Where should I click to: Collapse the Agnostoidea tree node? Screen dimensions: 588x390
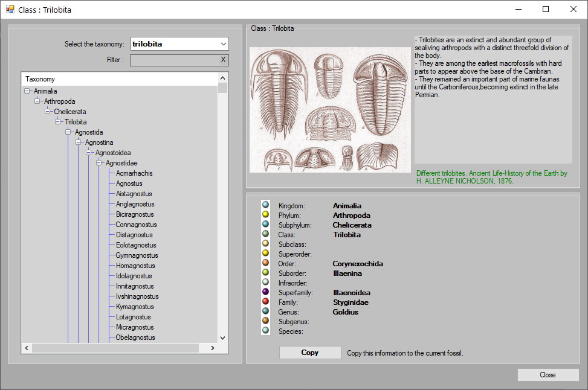(88, 153)
